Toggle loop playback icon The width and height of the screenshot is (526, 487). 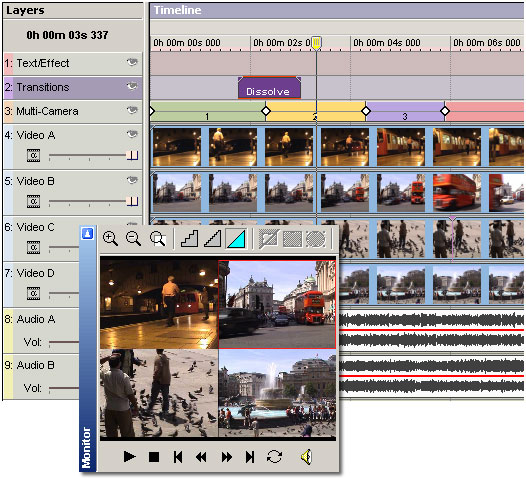[x=274, y=456]
